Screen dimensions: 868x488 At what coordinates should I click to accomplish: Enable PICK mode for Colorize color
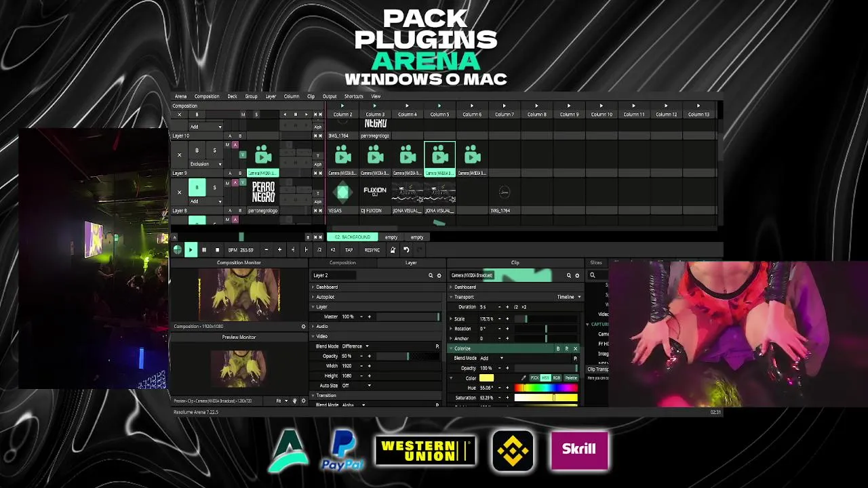pos(534,378)
